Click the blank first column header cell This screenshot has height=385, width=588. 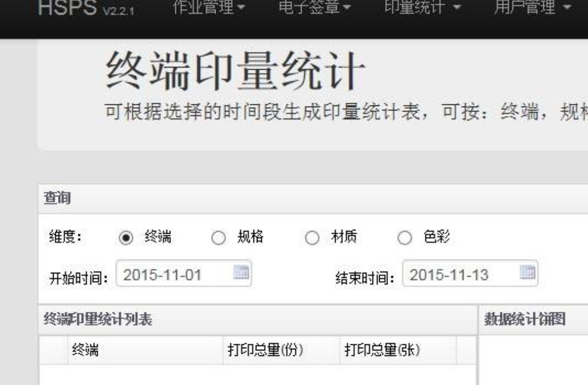[53, 349]
